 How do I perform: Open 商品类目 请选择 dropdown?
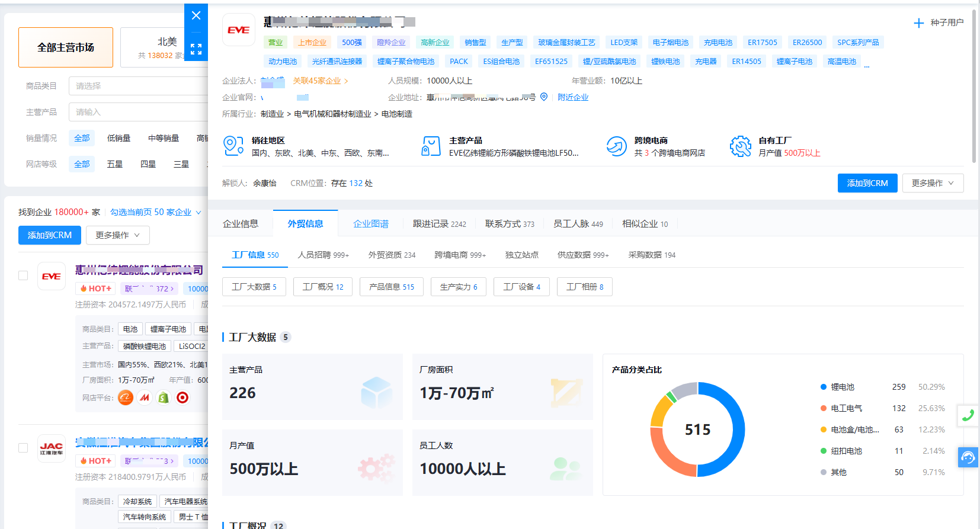pyautogui.click(x=138, y=86)
